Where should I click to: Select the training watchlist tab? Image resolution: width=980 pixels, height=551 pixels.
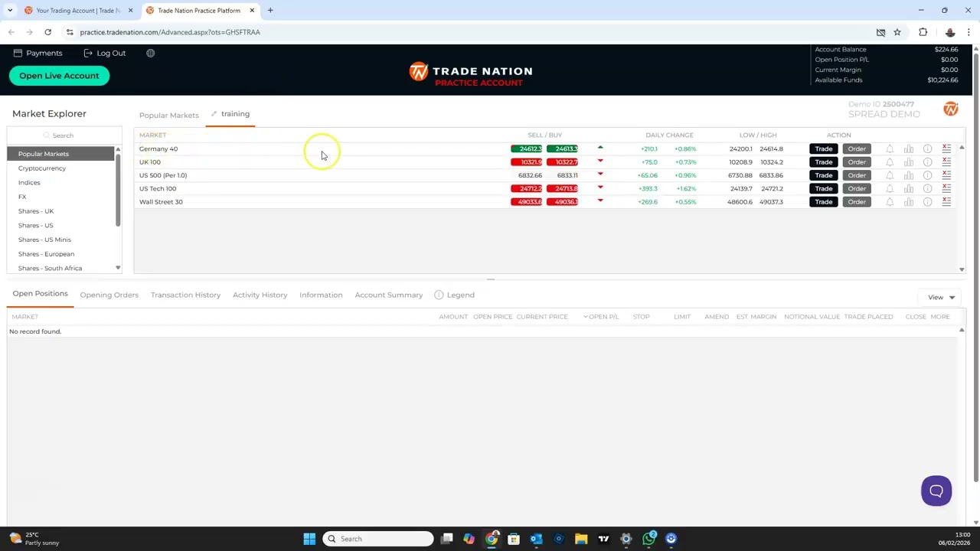[235, 114]
